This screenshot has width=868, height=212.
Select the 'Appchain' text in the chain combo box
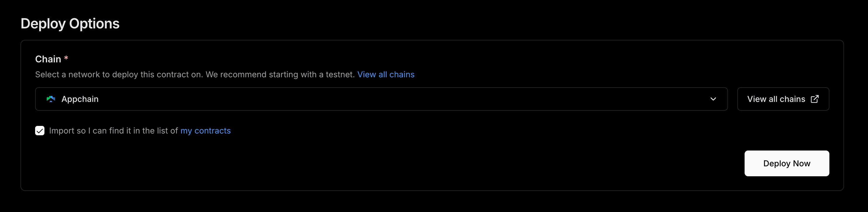pyautogui.click(x=80, y=99)
